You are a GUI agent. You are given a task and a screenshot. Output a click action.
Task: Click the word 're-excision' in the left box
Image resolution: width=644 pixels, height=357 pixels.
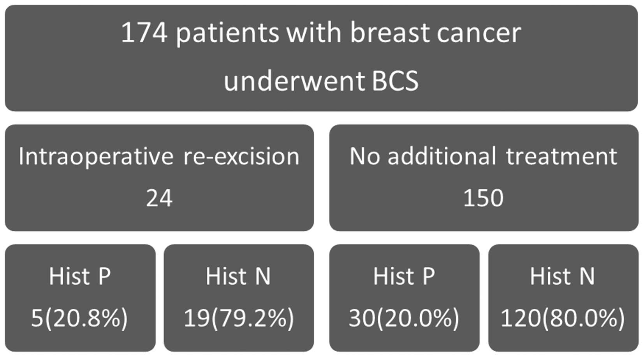coord(241,157)
